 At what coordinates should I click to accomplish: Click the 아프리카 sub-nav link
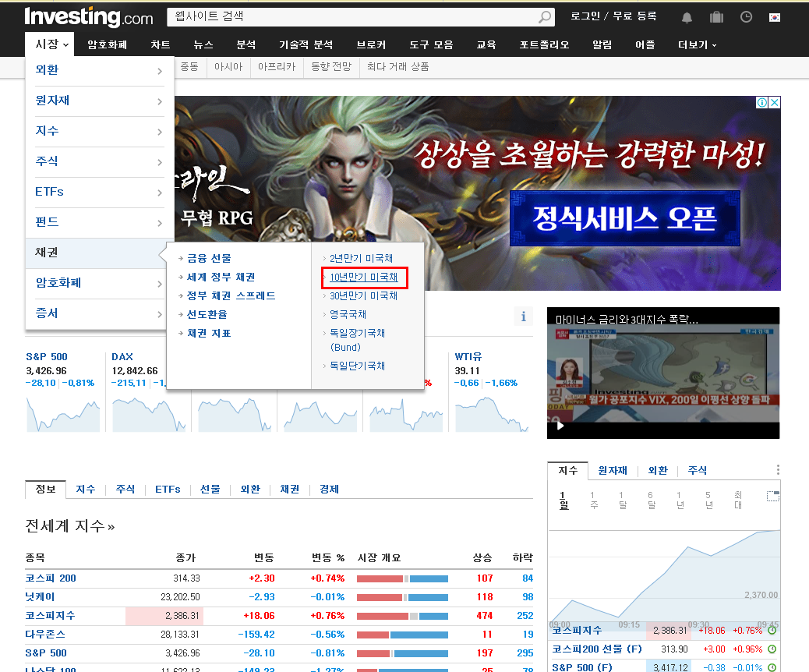click(277, 66)
